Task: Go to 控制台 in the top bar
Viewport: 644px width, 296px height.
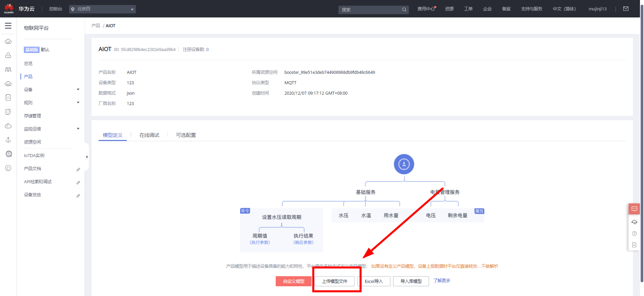Action: pyautogui.click(x=56, y=9)
